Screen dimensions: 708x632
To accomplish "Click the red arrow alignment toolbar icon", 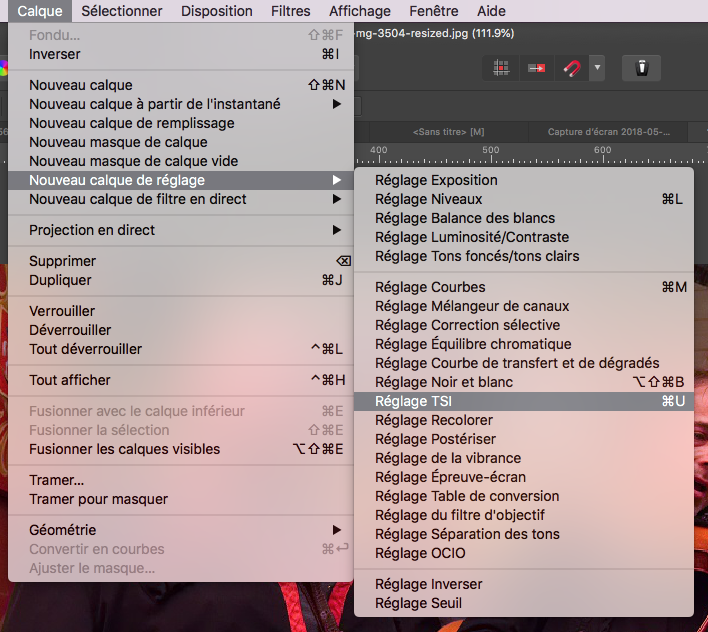I will [x=536, y=68].
